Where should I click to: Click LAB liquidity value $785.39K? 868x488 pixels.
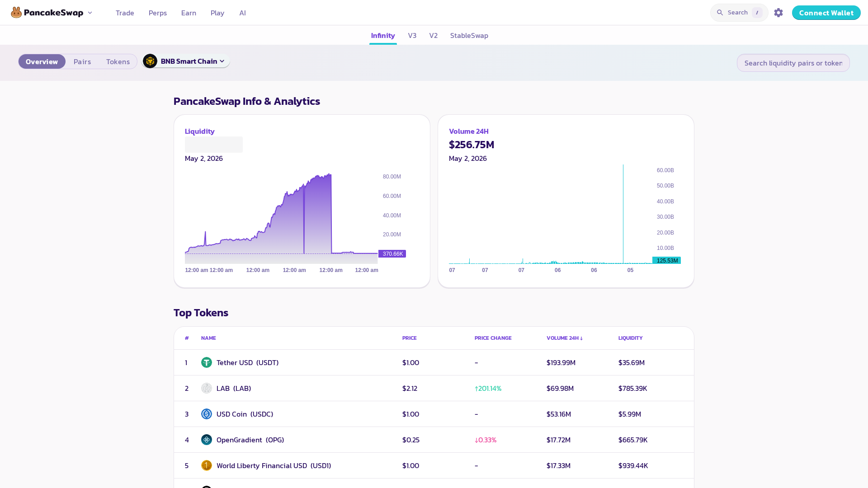pyautogui.click(x=633, y=388)
